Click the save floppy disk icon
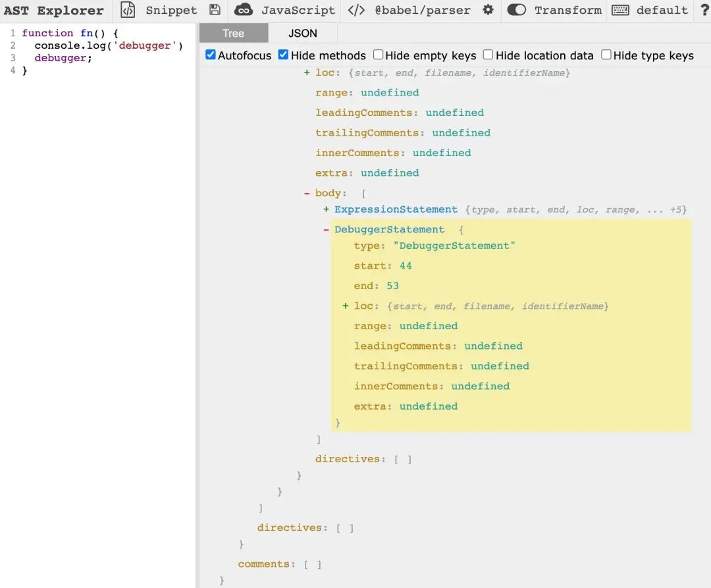The height and width of the screenshot is (588, 711). pos(215,9)
